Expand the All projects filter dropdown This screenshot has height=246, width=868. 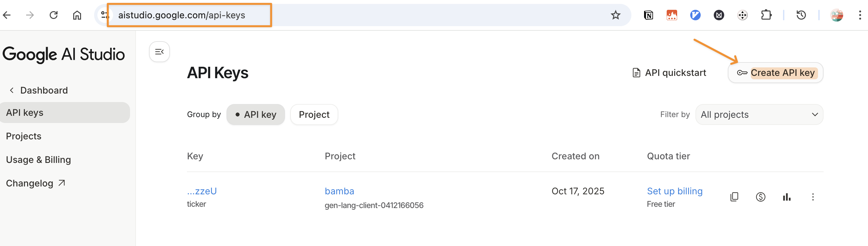(759, 115)
